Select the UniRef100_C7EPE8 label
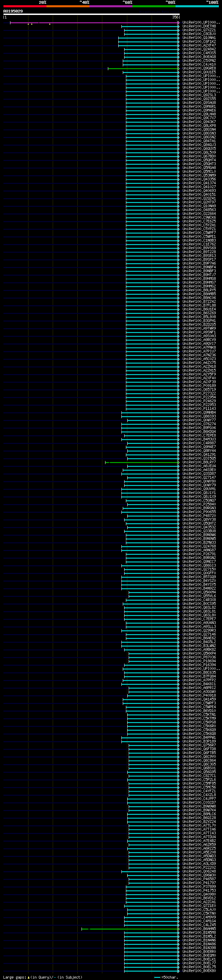 click(199, 436)
